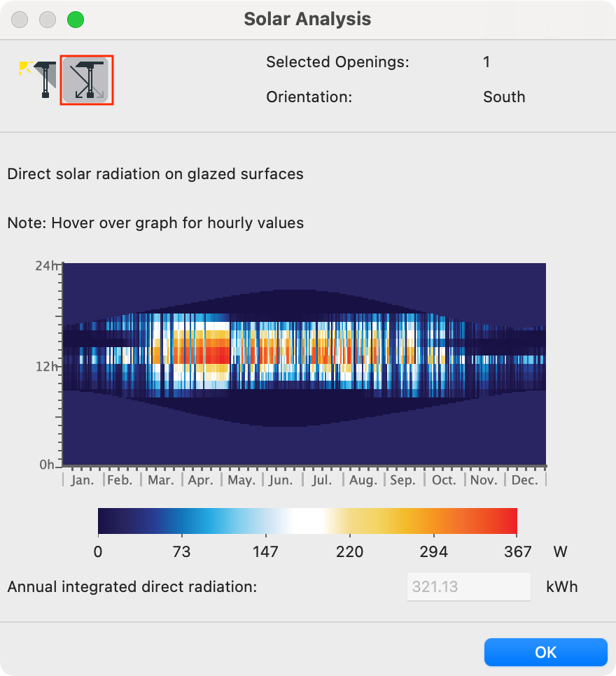Screen dimensions: 616x676
Task: Click the "Oct." month axis label
Action: (x=444, y=480)
